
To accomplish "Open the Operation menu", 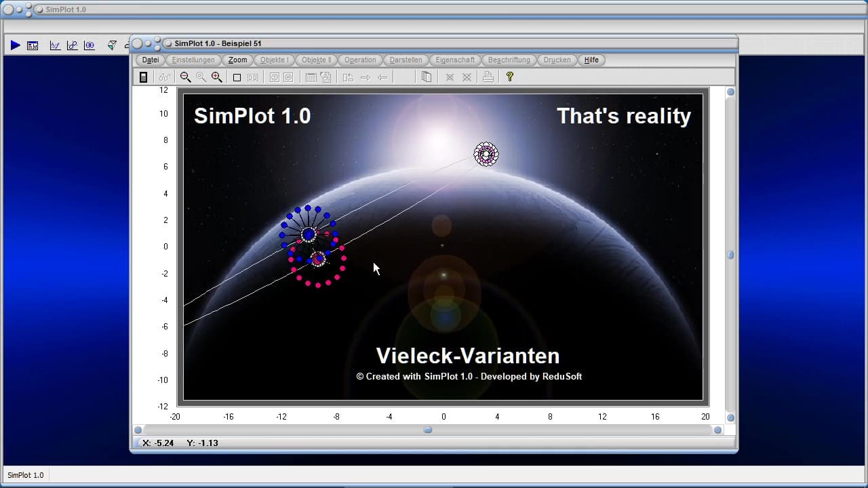I will (360, 60).
